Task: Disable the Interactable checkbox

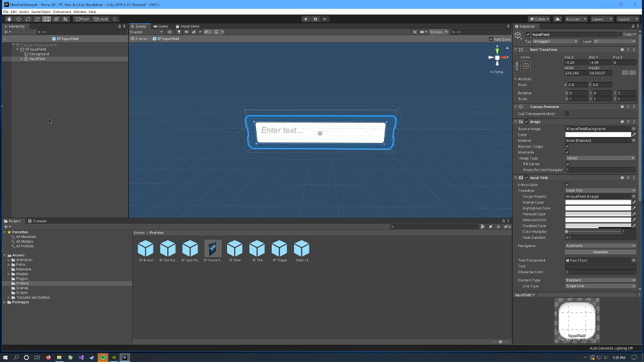Action: (567, 184)
